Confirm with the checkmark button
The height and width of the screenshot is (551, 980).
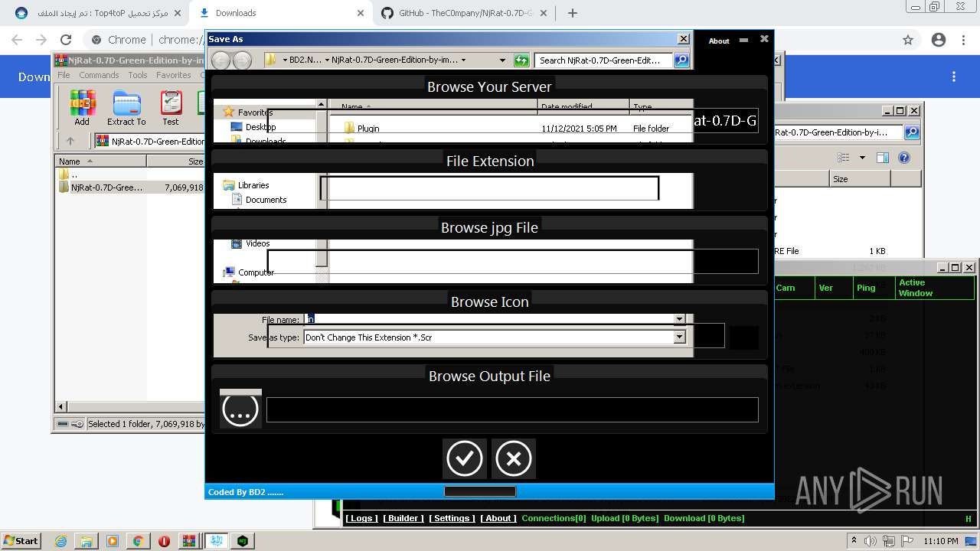pyautogui.click(x=464, y=458)
